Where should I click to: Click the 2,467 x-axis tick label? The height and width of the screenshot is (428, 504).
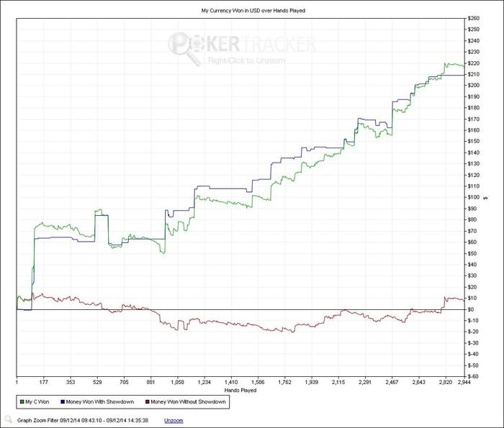coord(392,382)
